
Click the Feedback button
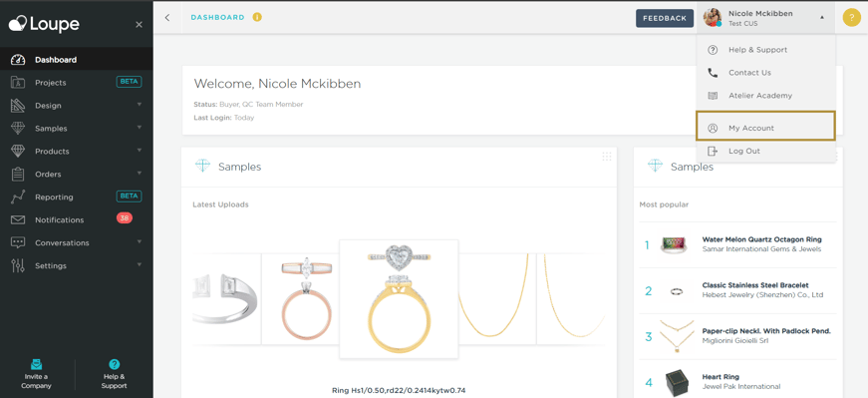pyautogui.click(x=665, y=18)
